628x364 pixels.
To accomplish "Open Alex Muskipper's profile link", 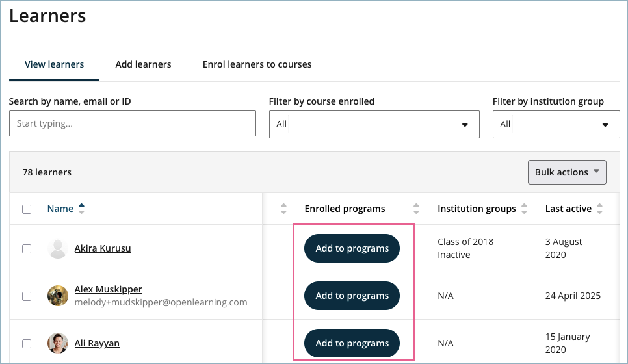I will pyautogui.click(x=108, y=289).
